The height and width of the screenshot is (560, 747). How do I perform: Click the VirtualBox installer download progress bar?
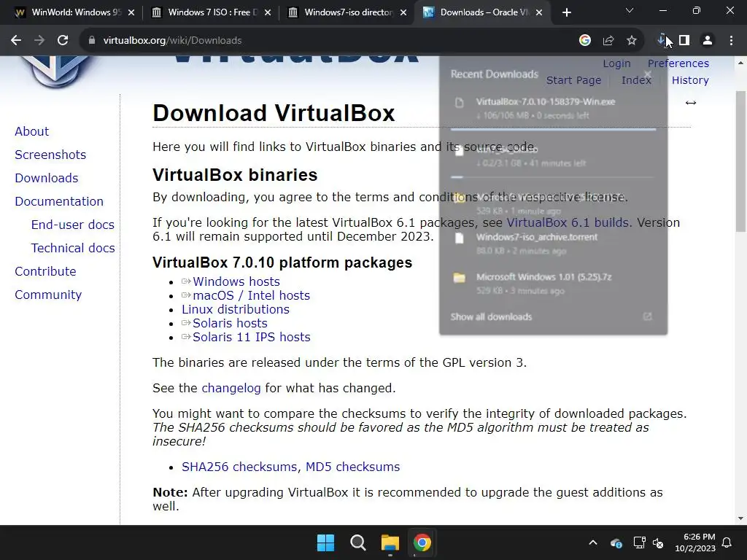click(553, 128)
